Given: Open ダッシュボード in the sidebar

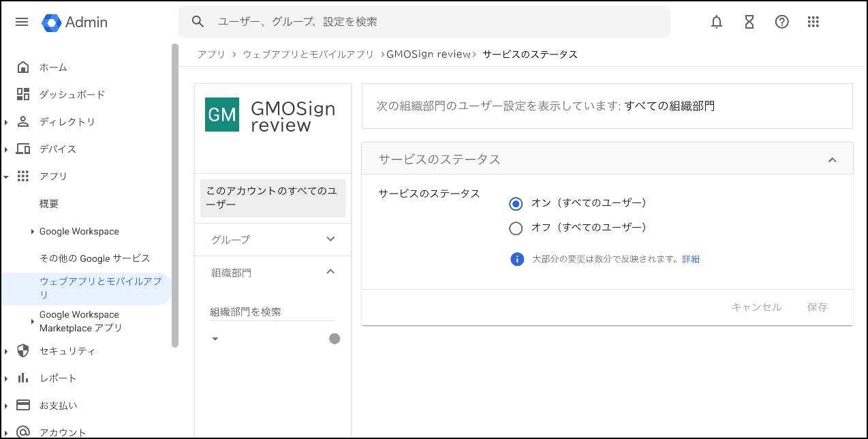Looking at the screenshot, I should tap(72, 95).
